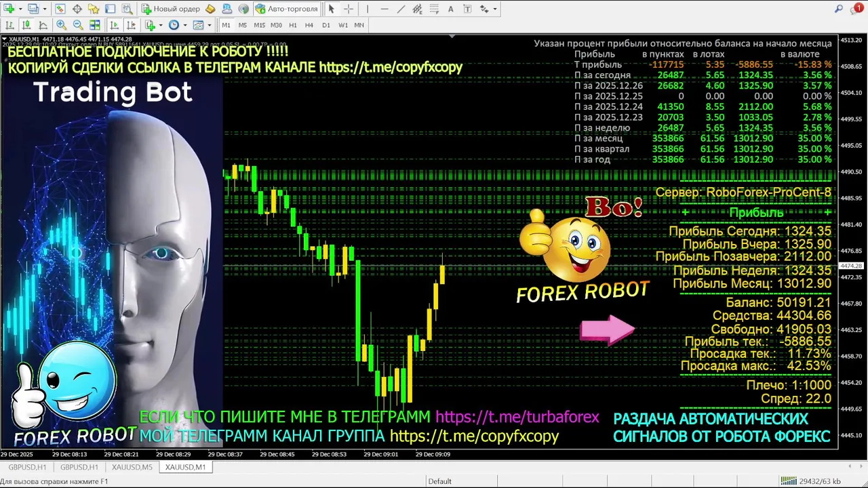Viewport: 868px width, 488px height.
Task: Open the Strategy Tester icon
Action: [127, 9]
